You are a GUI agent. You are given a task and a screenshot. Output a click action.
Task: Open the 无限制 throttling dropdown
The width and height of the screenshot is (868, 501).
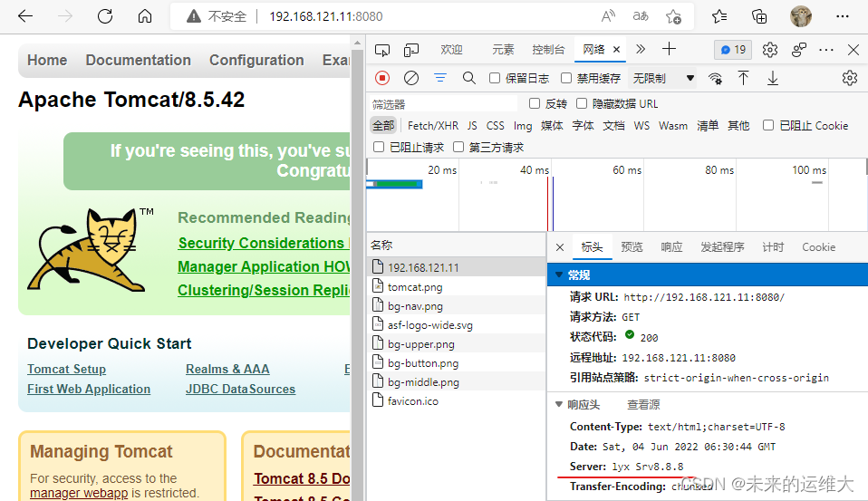(663, 79)
